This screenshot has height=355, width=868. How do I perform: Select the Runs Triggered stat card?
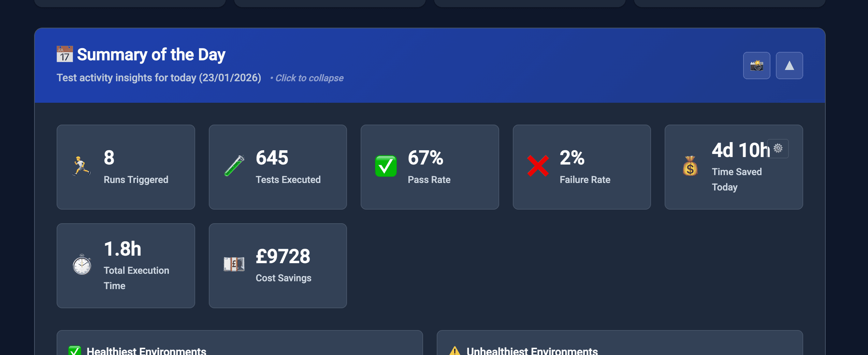126,167
